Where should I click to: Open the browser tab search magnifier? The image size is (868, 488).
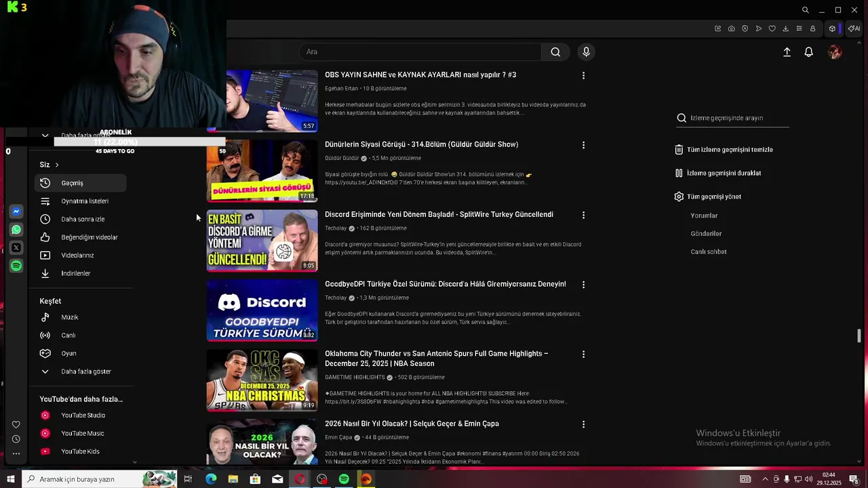(x=805, y=10)
